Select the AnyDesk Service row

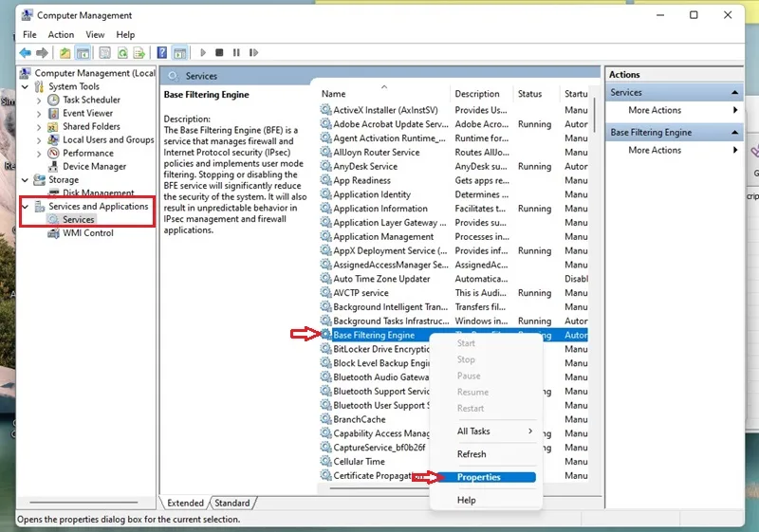454,166
